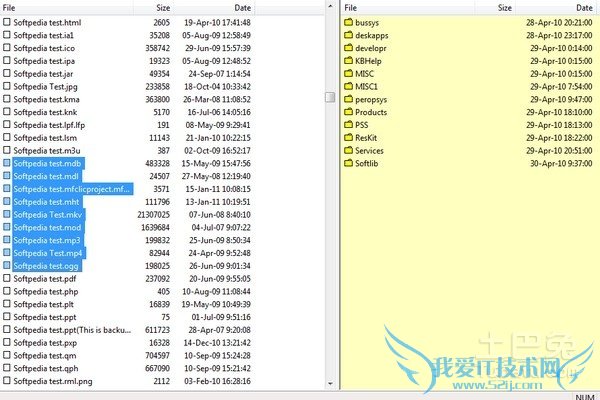Select Softpedia test.ppt(This is backu... file

(72, 330)
